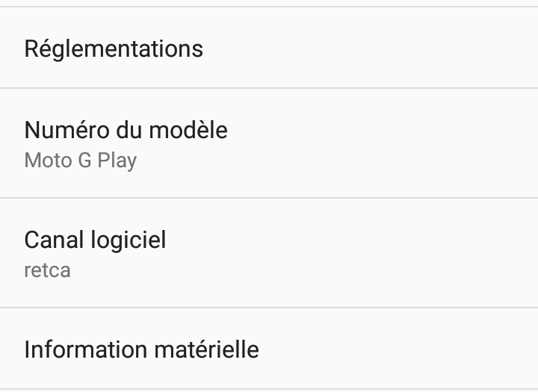View regulatory info under Réglementations
Viewport: 538px width, 392px height.
click(x=269, y=49)
